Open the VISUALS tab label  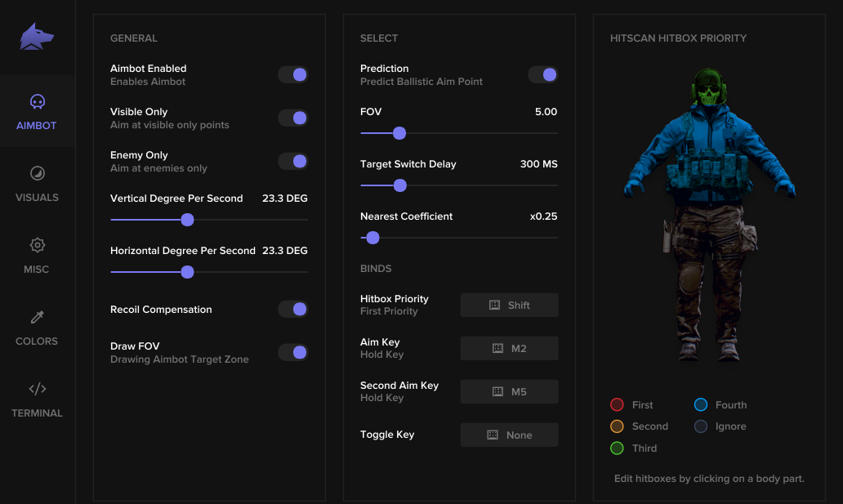(x=37, y=198)
